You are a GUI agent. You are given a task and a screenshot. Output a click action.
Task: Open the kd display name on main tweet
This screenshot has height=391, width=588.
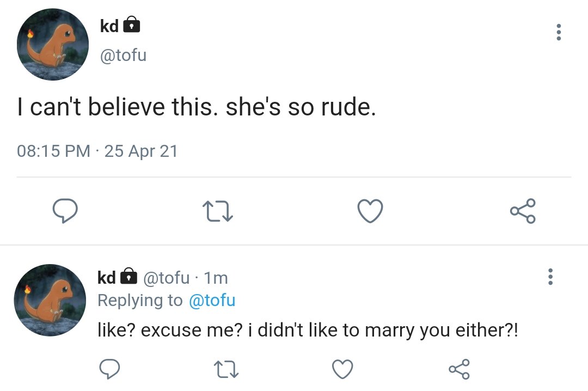pos(109,26)
